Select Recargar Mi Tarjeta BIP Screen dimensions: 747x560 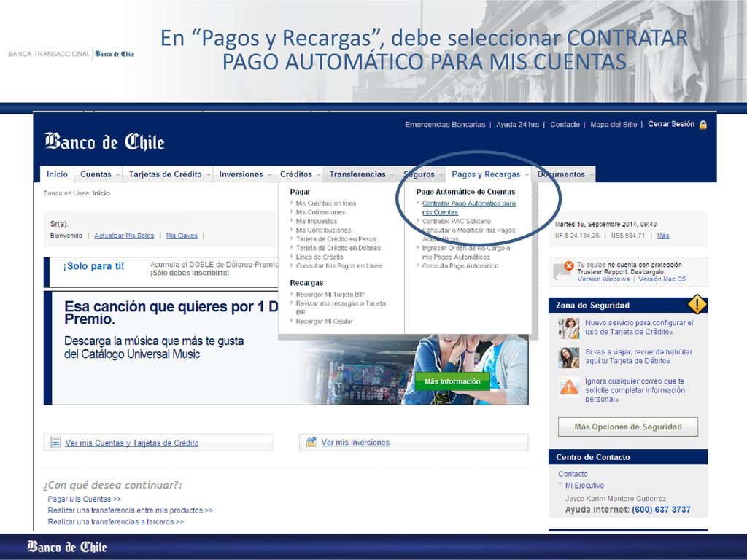pos(330,295)
